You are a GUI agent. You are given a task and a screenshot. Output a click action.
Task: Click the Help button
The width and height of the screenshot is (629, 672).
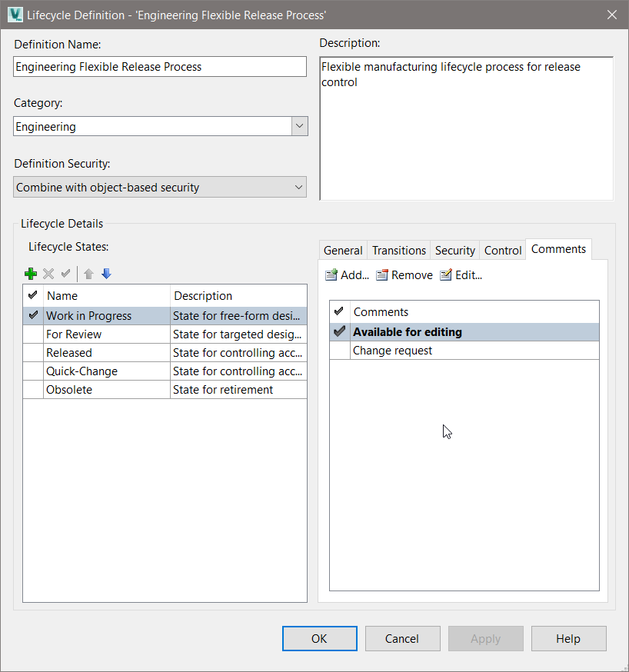[x=568, y=638]
